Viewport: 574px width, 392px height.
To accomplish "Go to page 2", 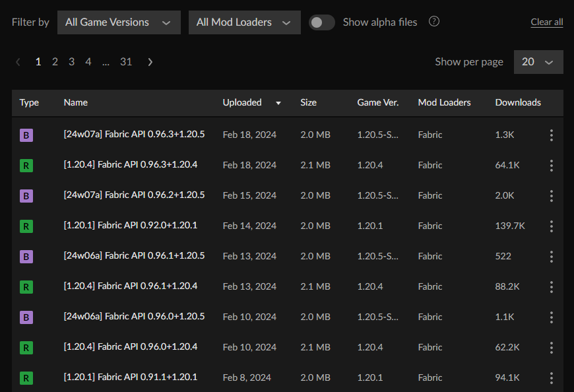I will pos(55,62).
